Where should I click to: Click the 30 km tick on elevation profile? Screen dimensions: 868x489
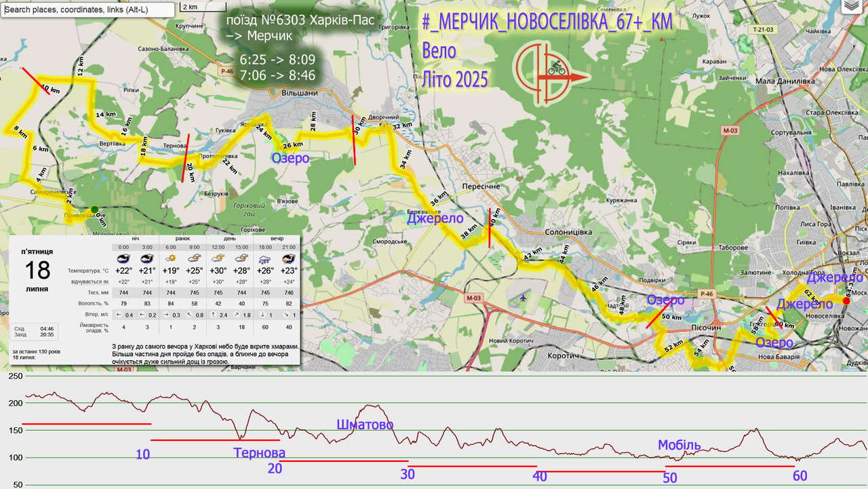pyautogui.click(x=407, y=474)
